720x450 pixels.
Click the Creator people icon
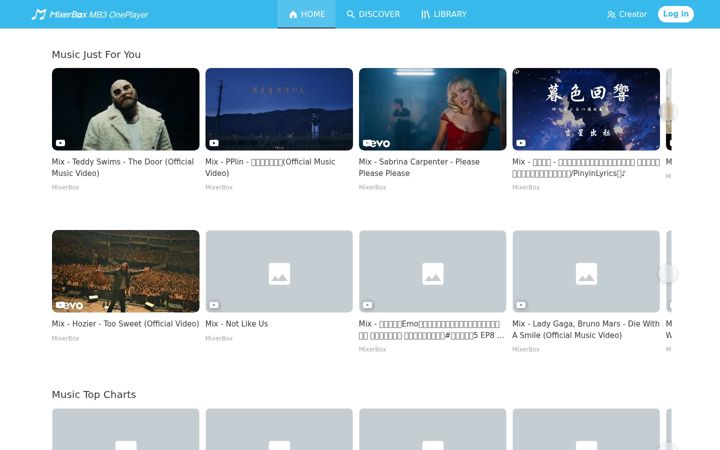(611, 15)
